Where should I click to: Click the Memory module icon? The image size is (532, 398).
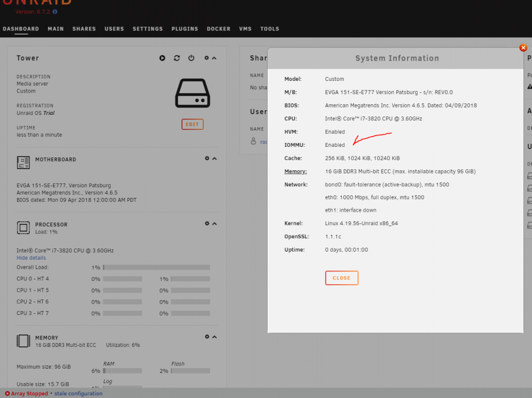pos(23,341)
